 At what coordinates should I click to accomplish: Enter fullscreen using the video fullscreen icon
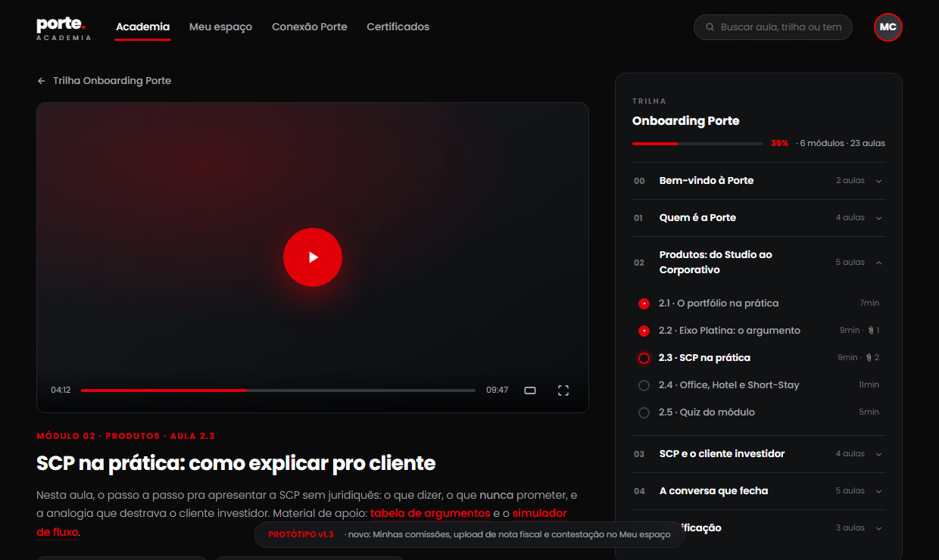tap(563, 390)
